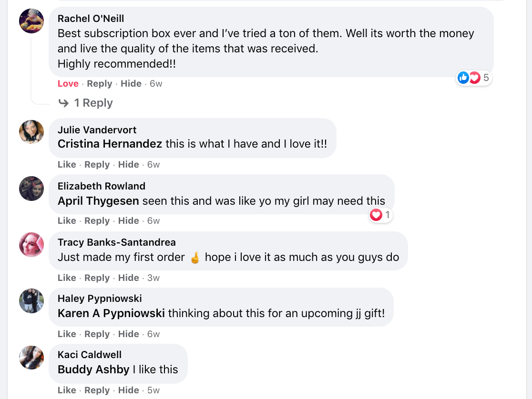Open tagged Cristina Hernandez profile link
The width and height of the screenshot is (532, 399).
(x=110, y=144)
